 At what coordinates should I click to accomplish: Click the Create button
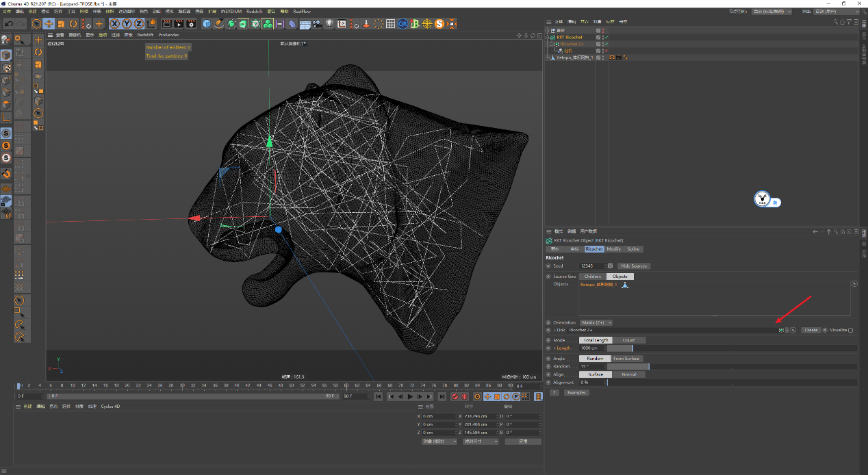(x=811, y=330)
